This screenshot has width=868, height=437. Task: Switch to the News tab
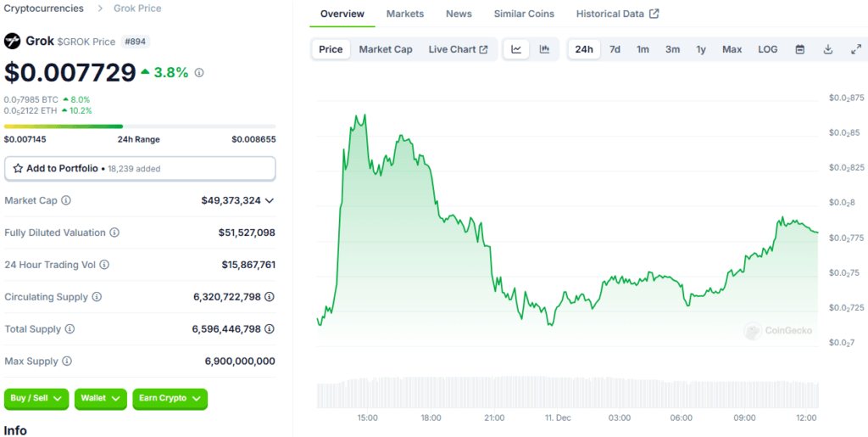(459, 14)
